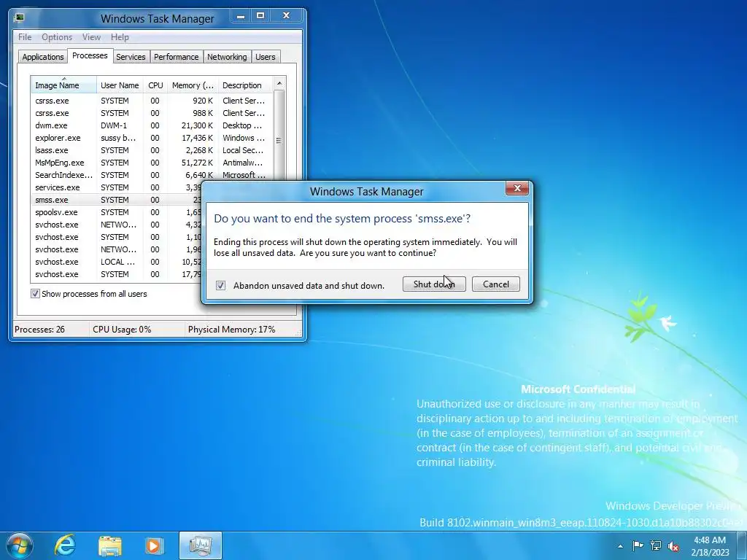
Task: Click the process list scroll up arrow
Action: 279,83
